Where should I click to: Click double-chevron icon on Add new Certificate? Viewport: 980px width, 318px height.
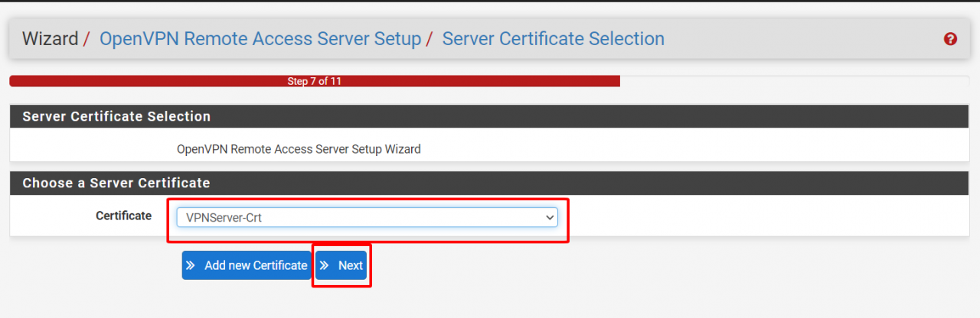(x=191, y=265)
